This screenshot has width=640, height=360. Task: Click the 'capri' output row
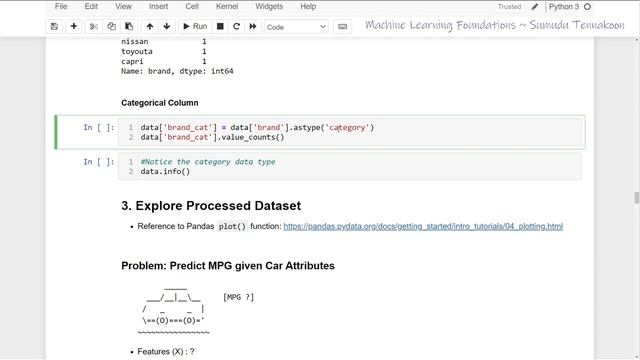164,61
